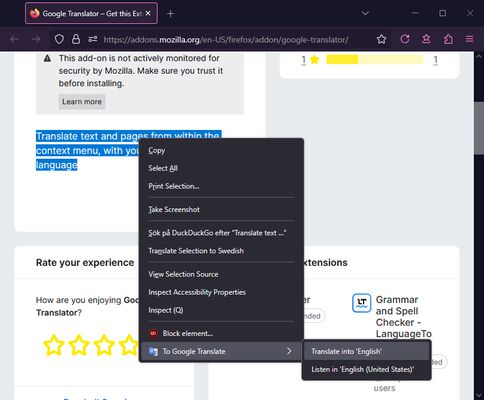Click the circular refresh extension toolbar icon

coord(405,39)
